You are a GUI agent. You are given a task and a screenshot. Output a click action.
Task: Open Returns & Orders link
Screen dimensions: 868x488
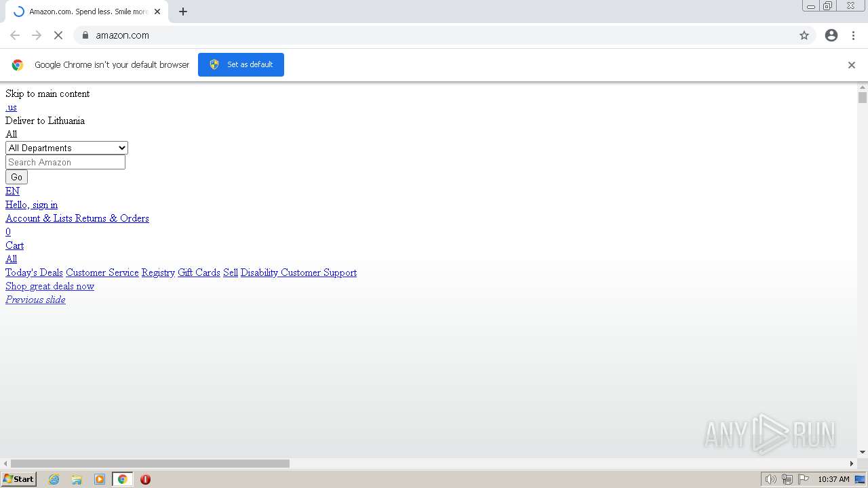112,218
